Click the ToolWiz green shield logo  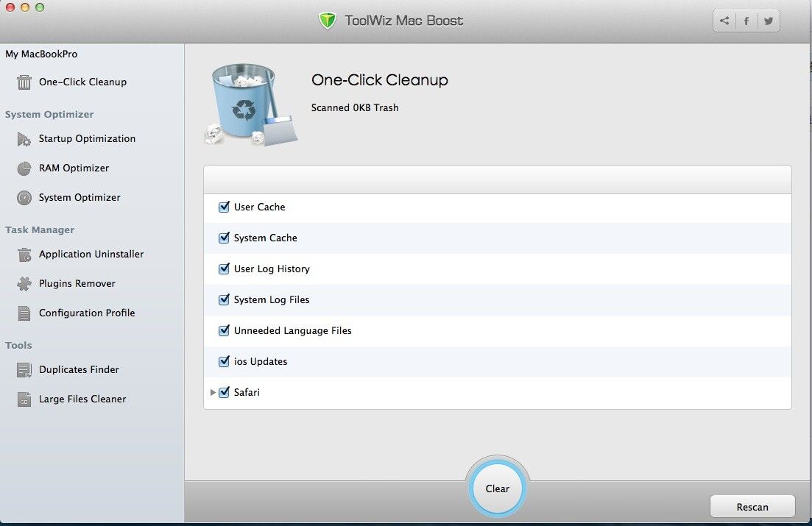coord(328,21)
